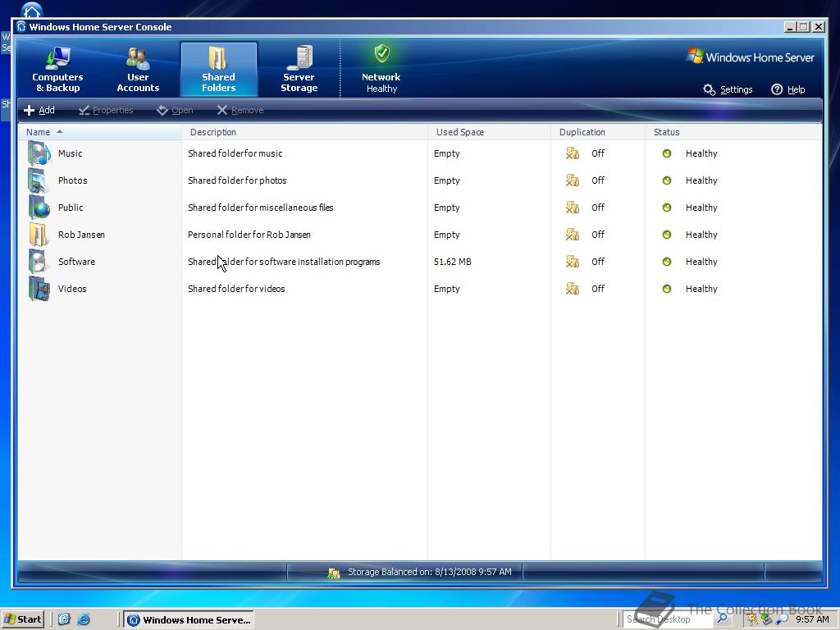Screen dimensions: 840x630
Task: View Network Healthy status
Action: coord(381,70)
